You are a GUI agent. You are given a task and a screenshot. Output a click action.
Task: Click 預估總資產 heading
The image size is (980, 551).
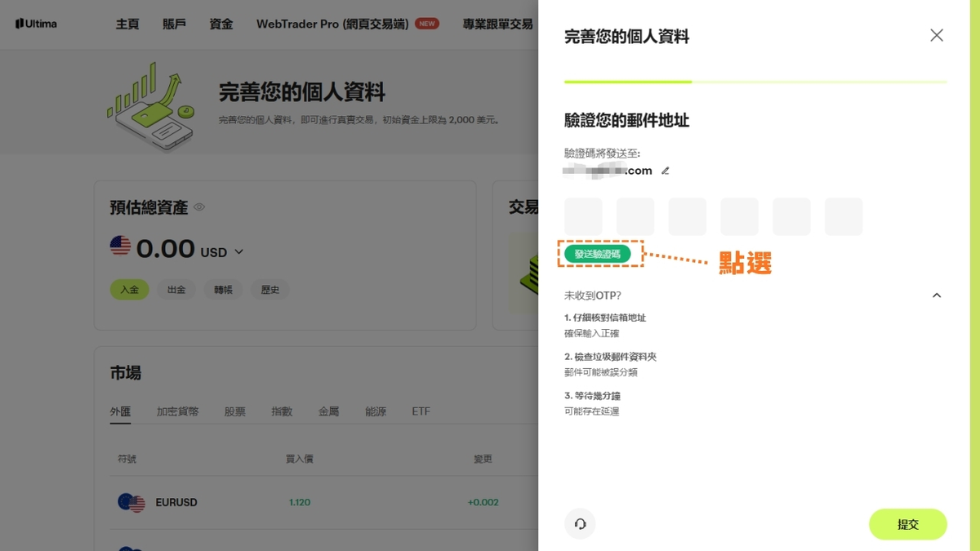(149, 207)
